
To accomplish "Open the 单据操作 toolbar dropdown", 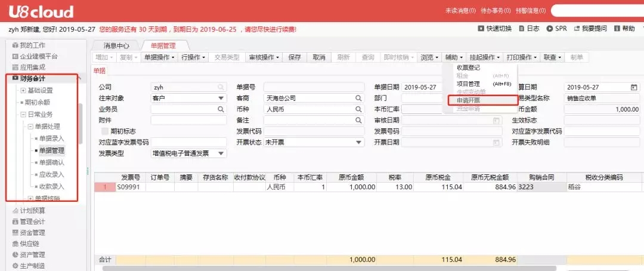I will [x=159, y=57].
